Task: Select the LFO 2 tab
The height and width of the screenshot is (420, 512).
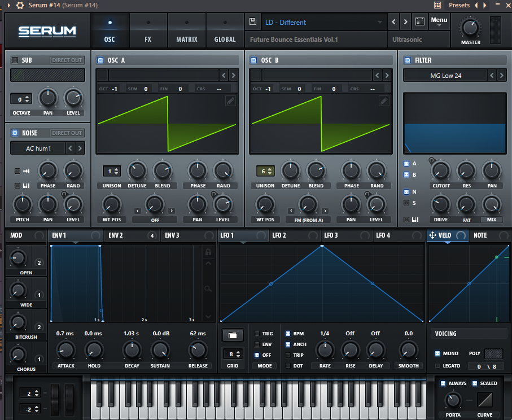Action: click(295, 235)
